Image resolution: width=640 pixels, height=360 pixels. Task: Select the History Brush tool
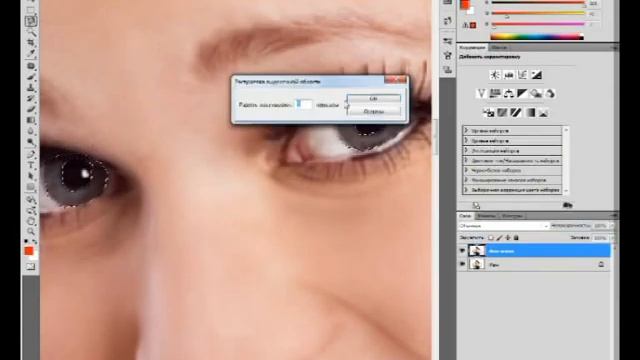pyautogui.click(x=31, y=99)
